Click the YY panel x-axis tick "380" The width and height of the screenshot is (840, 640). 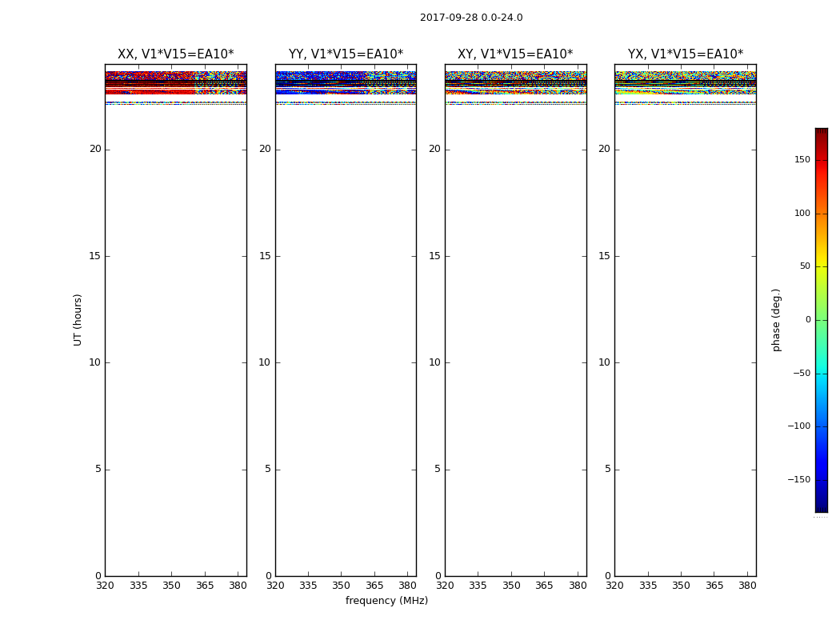[408, 586]
